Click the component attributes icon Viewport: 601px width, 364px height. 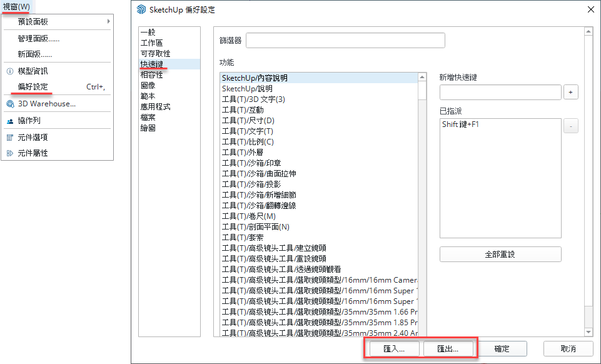coord(10,153)
